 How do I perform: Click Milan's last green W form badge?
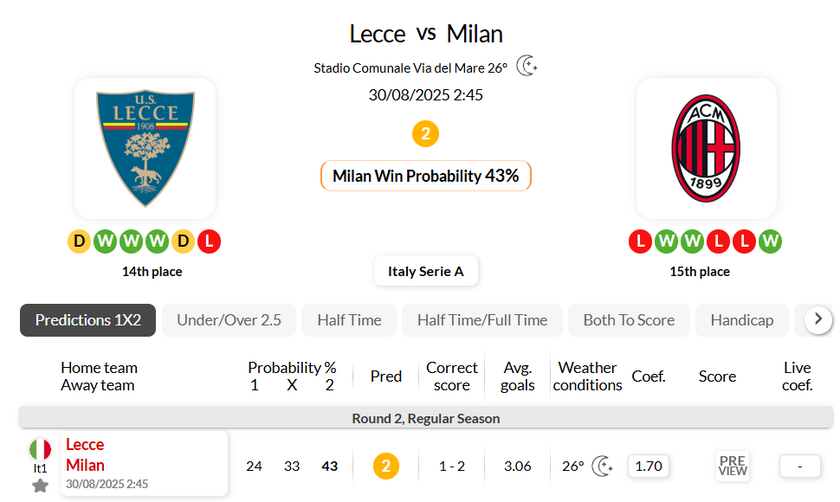tap(770, 241)
